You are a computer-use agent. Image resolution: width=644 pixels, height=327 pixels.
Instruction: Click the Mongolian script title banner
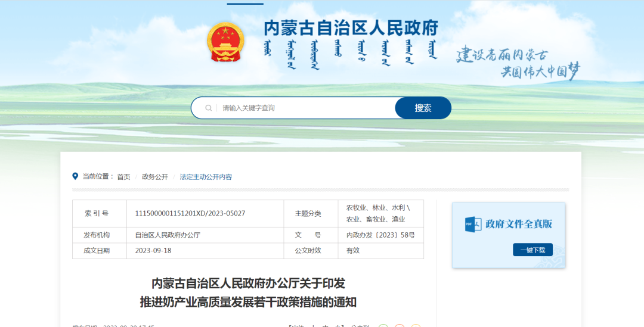(x=351, y=54)
